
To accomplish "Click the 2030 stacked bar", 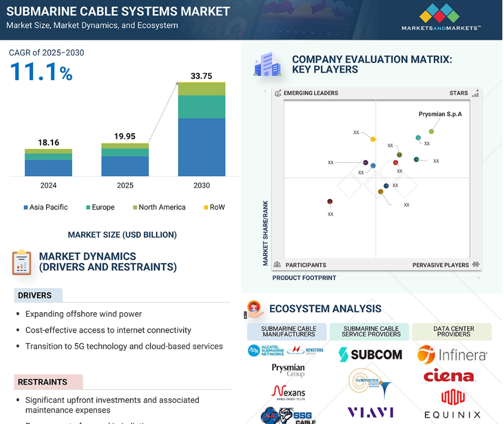I will [x=202, y=129].
